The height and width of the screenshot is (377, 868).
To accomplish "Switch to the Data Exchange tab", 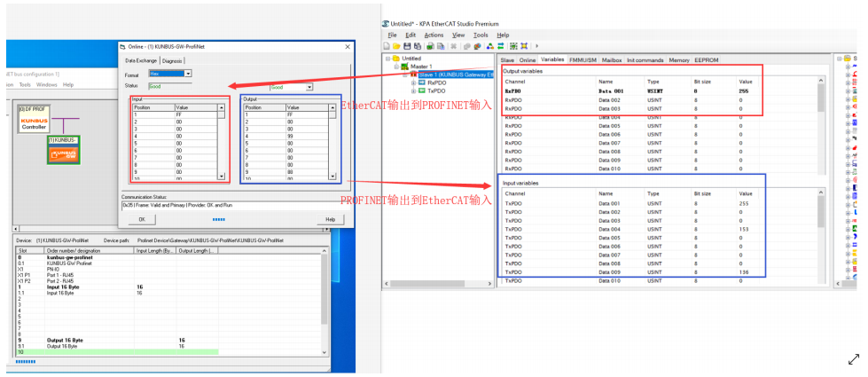I will [x=141, y=61].
